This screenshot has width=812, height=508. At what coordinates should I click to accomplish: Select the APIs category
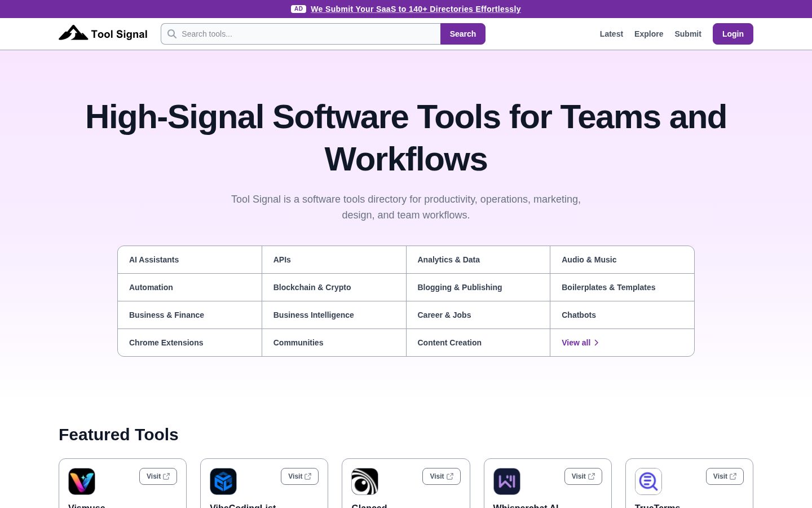[334, 260]
